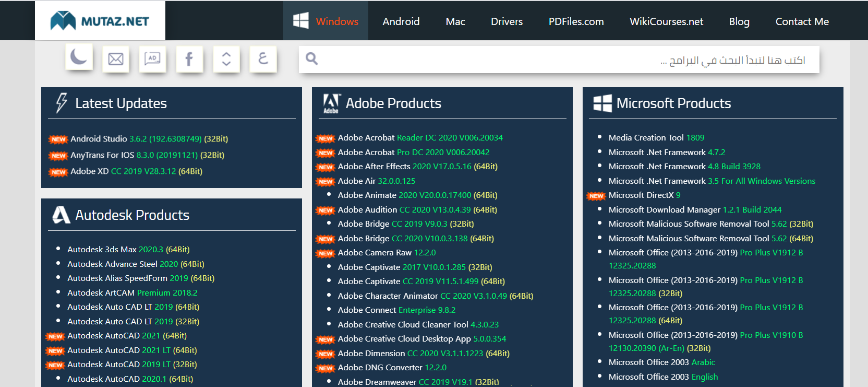Image resolution: width=868 pixels, height=387 pixels.
Task: Open .Net Framework 3.5 For All Windows
Action: pos(712,181)
